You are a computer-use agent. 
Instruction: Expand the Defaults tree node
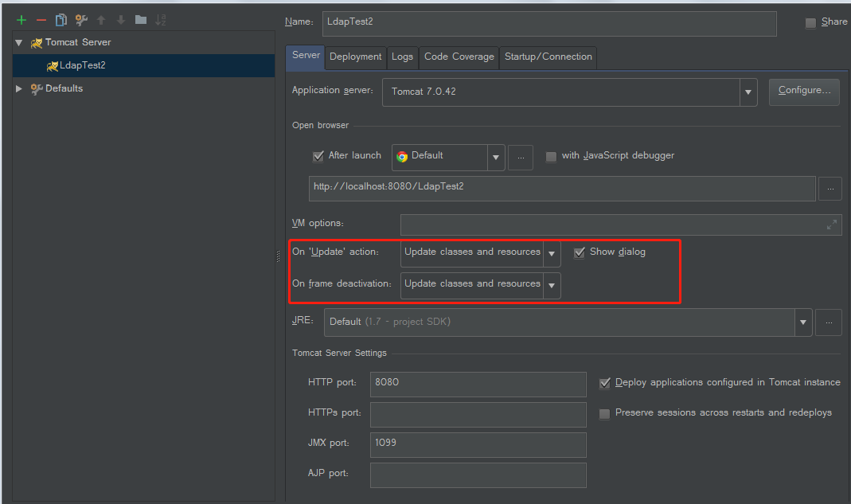click(19, 88)
